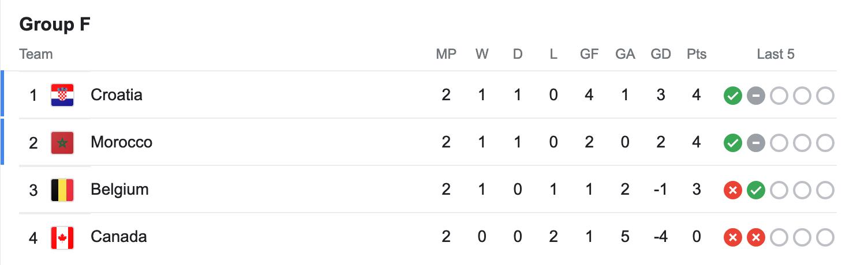Open the Croatia team link
The width and height of the screenshot is (868, 265).
[117, 95]
